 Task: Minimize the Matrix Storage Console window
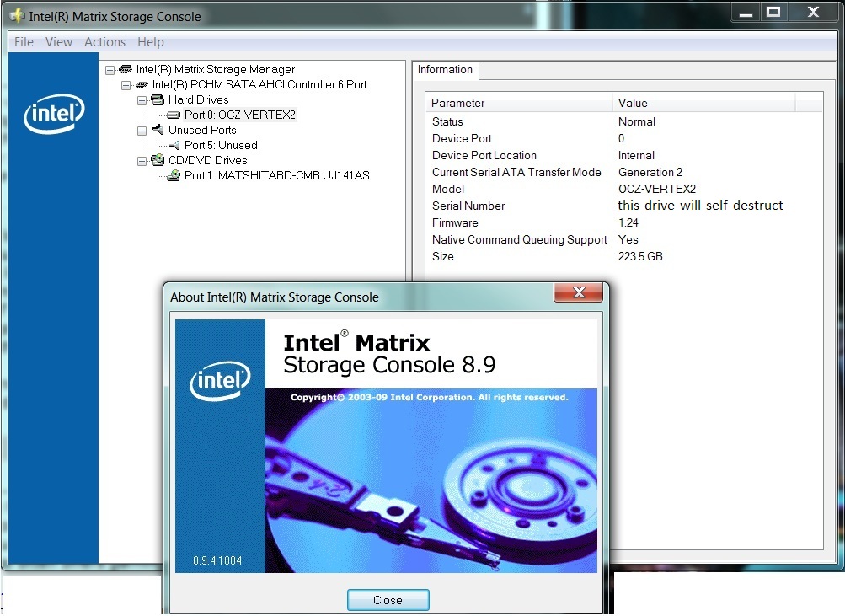click(746, 13)
